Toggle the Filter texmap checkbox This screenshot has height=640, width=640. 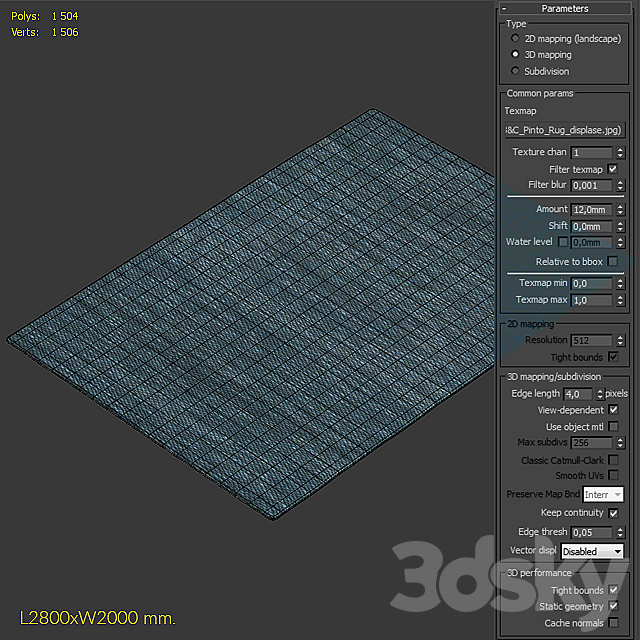(x=613, y=169)
